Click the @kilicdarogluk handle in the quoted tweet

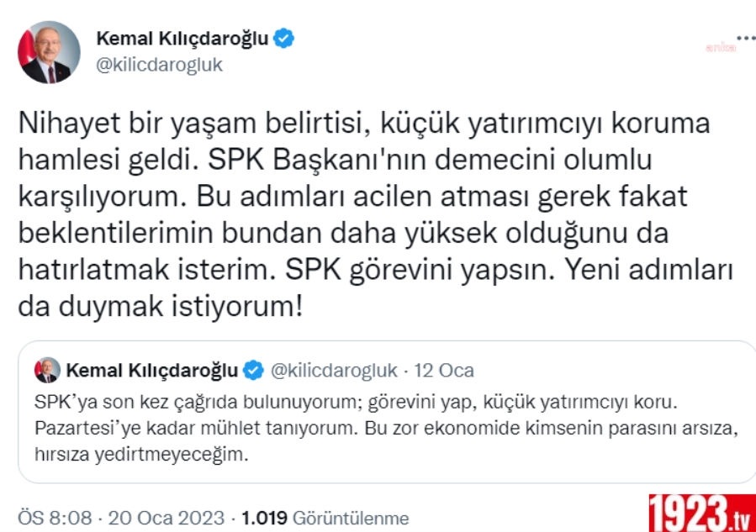coord(334,370)
